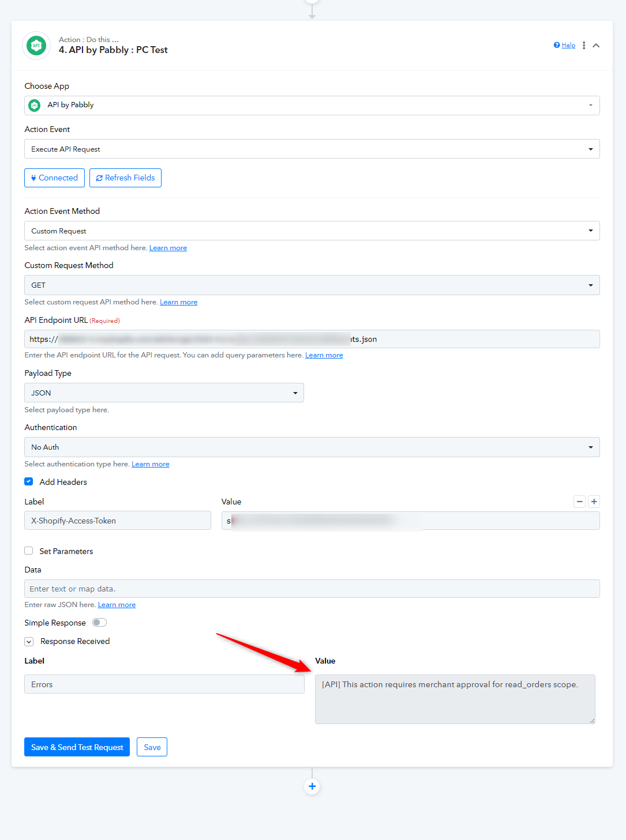This screenshot has height=840, width=626.
Task: Click the step title '4. API by Pabbly : PC Test'
Action: click(x=113, y=50)
